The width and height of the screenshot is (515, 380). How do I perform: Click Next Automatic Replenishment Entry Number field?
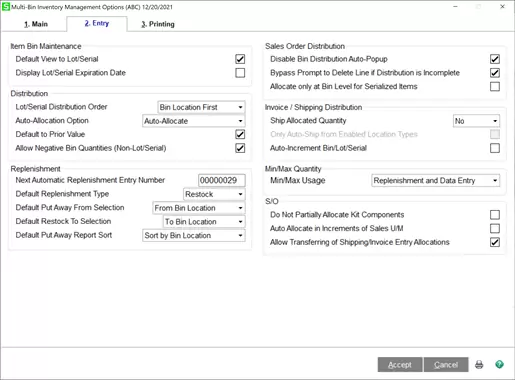[x=222, y=180]
